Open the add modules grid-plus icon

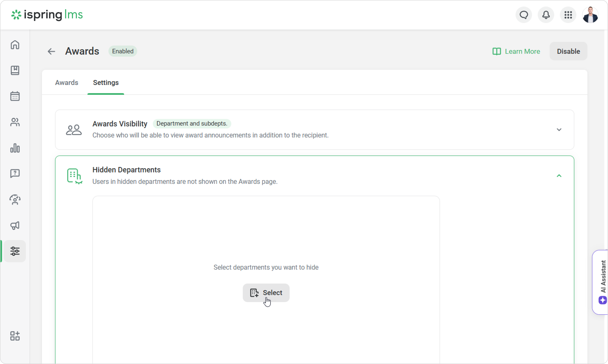coord(15,336)
